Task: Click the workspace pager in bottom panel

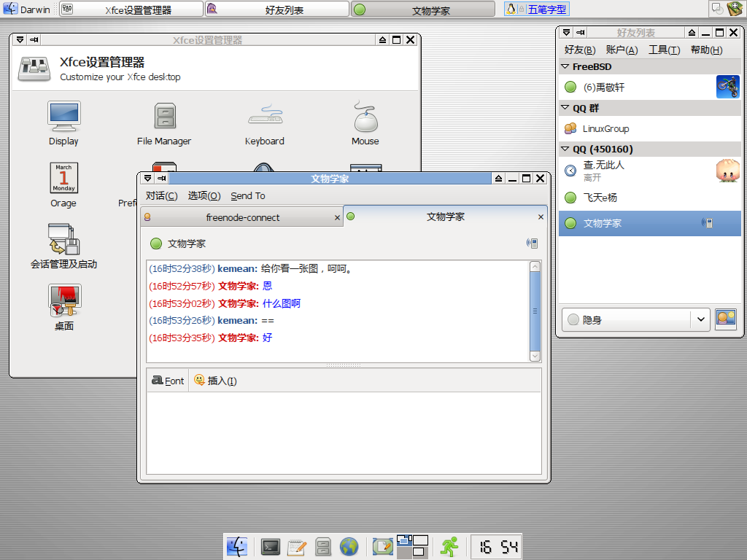Action: tap(413, 547)
